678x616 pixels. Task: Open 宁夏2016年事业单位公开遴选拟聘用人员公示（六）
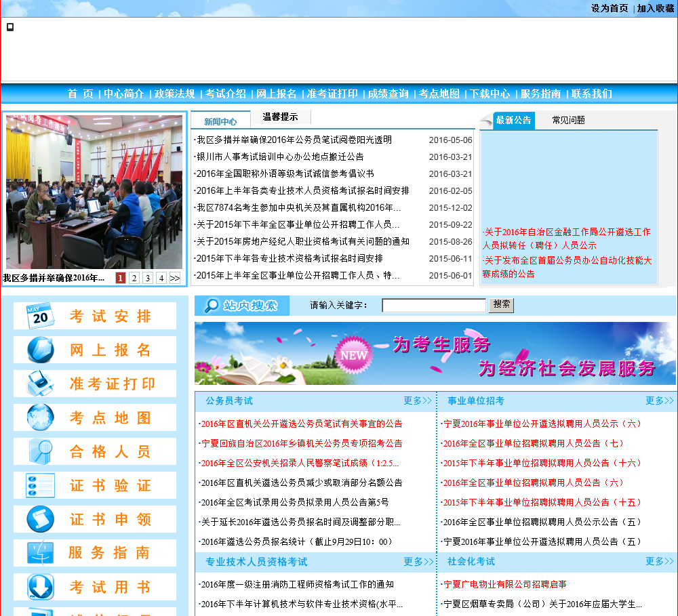(542, 424)
